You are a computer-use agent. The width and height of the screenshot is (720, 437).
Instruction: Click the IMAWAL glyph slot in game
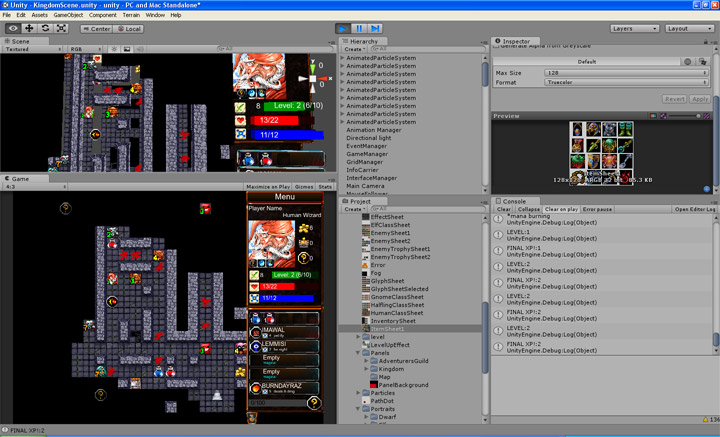[x=284, y=332]
